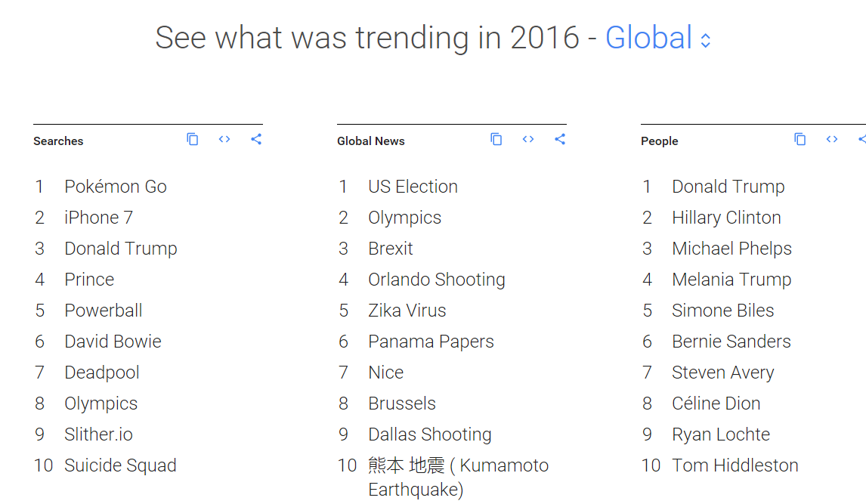This screenshot has width=866, height=504.
Task: Get embed code for Searches list
Action: 224,139
